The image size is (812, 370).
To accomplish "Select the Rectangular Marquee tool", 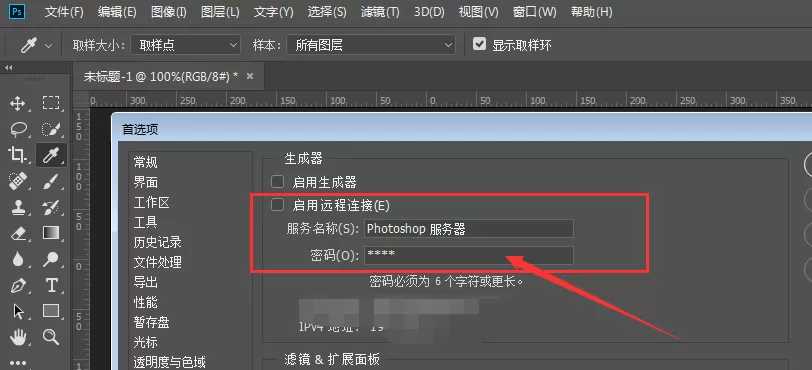I will [x=51, y=103].
